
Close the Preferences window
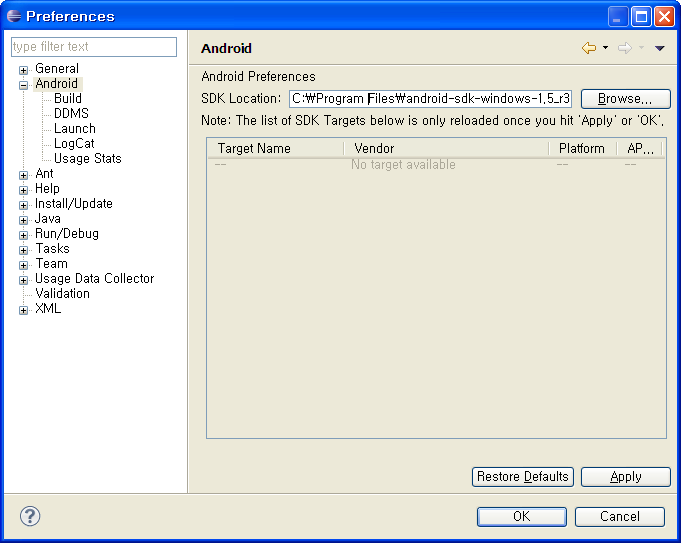tap(664, 17)
